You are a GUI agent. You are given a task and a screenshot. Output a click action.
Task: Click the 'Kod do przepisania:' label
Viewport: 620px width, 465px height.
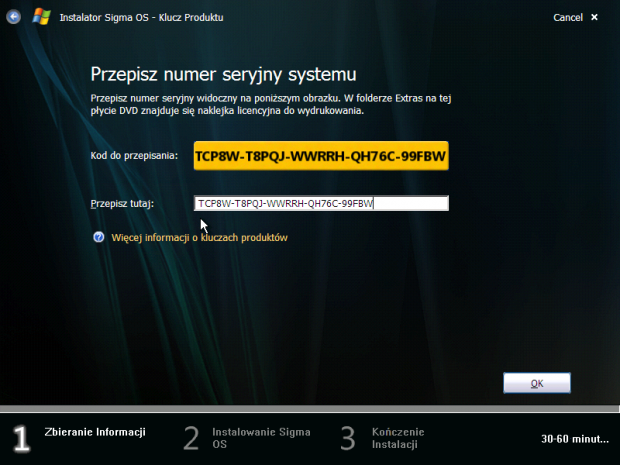[x=134, y=156]
